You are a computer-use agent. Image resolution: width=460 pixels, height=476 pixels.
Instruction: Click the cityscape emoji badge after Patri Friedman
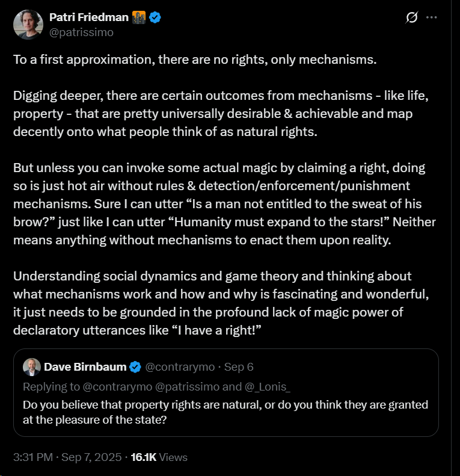139,17
